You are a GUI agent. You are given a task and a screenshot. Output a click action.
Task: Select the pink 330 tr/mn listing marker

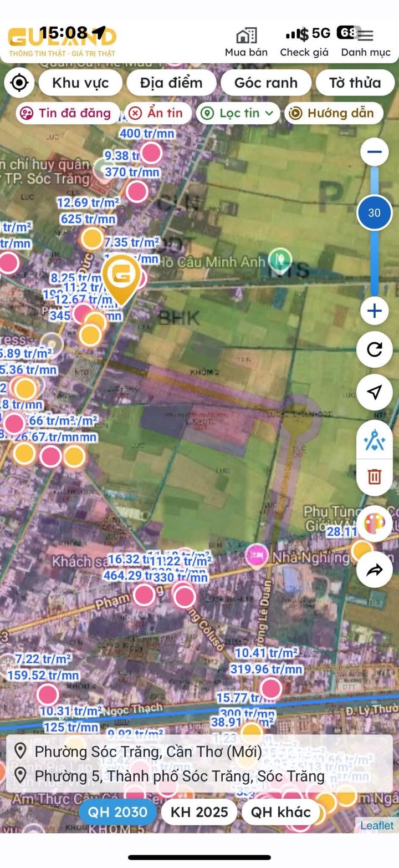point(184,597)
